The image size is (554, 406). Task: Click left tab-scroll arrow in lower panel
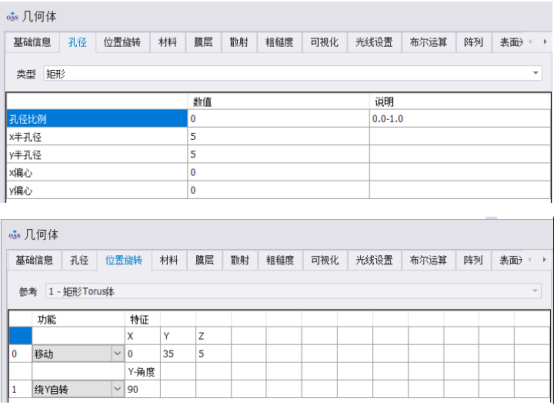(530, 260)
